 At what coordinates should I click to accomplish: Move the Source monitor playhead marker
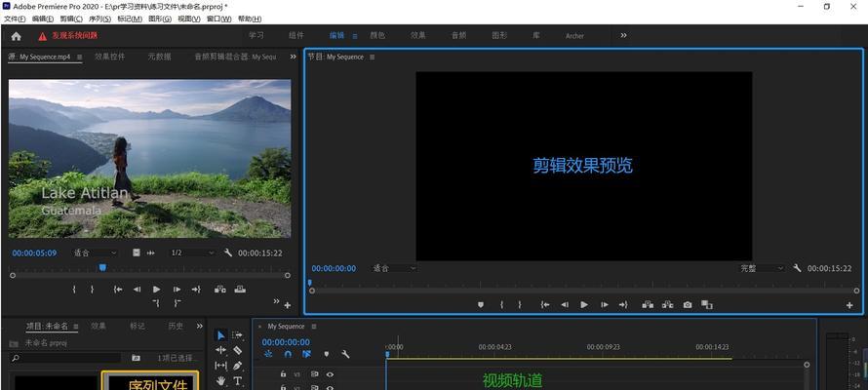pos(102,267)
